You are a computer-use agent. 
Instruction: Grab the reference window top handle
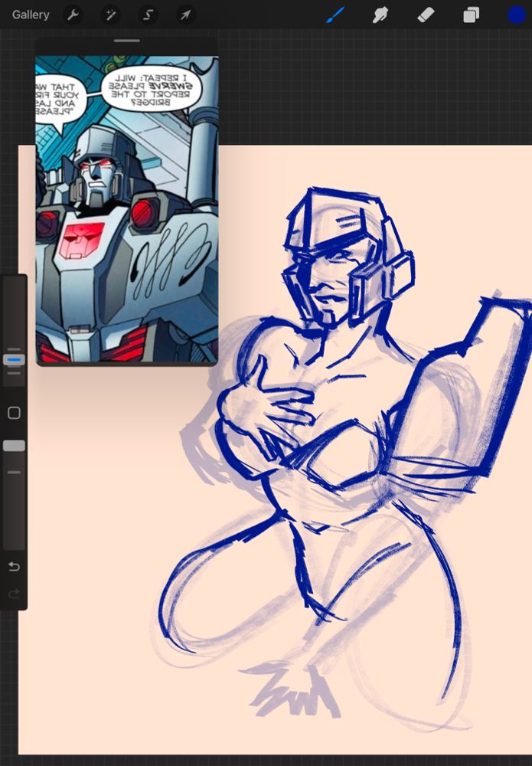click(x=127, y=41)
